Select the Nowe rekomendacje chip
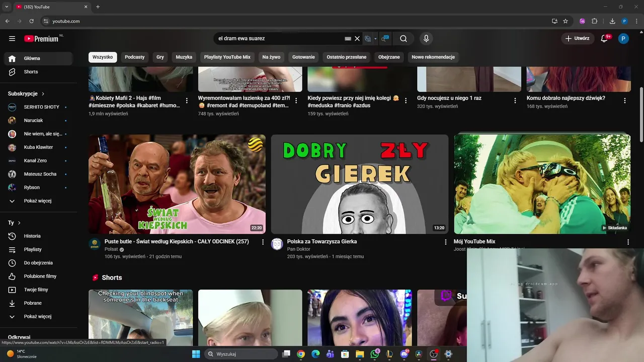The width and height of the screenshot is (644, 362). click(433, 57)
